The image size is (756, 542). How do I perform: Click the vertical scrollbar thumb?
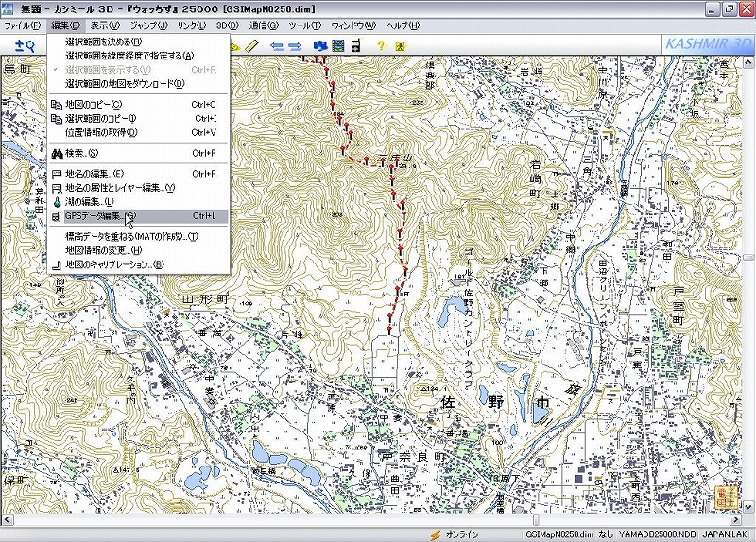(748, 258)
